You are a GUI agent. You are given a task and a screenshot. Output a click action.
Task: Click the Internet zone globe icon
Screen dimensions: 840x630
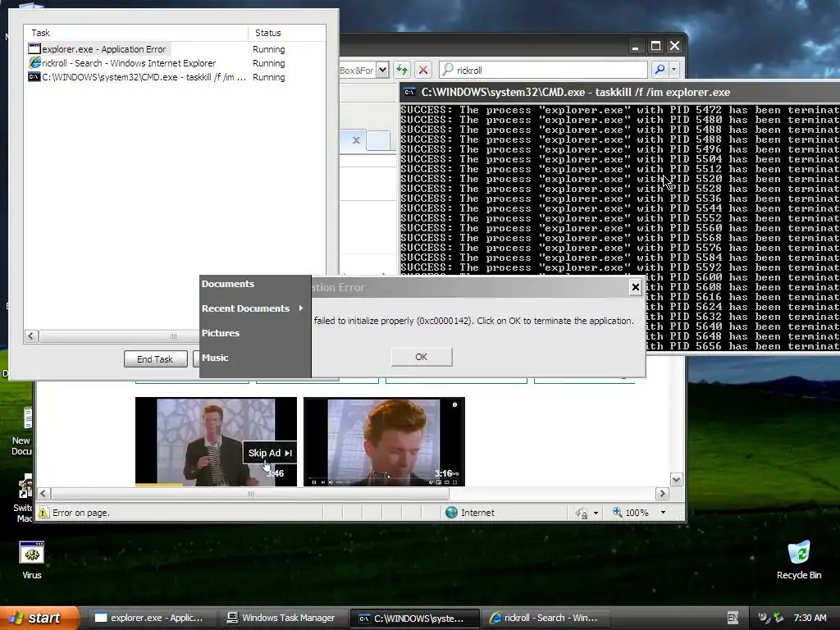coord(452,513)
